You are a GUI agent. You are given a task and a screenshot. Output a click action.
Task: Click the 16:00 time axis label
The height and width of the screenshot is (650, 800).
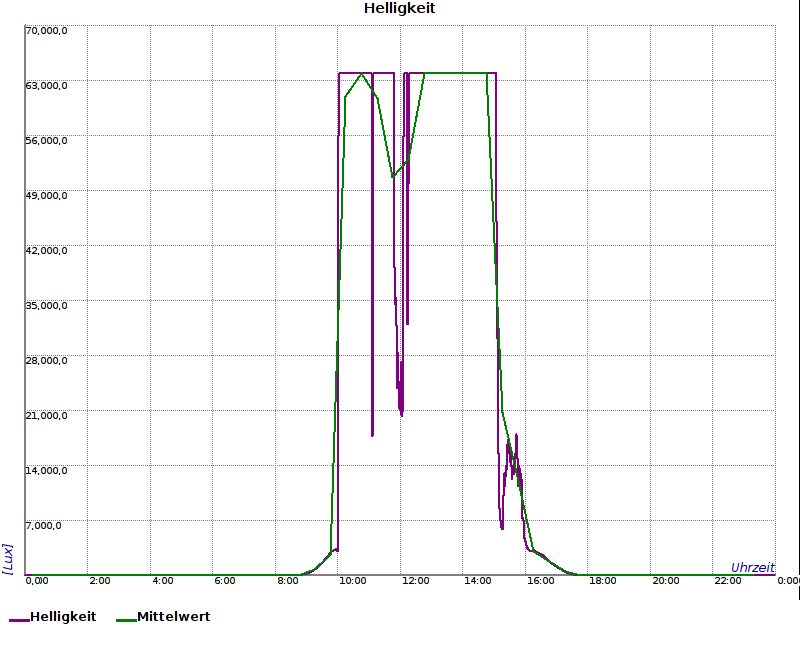tap(540, 581)
